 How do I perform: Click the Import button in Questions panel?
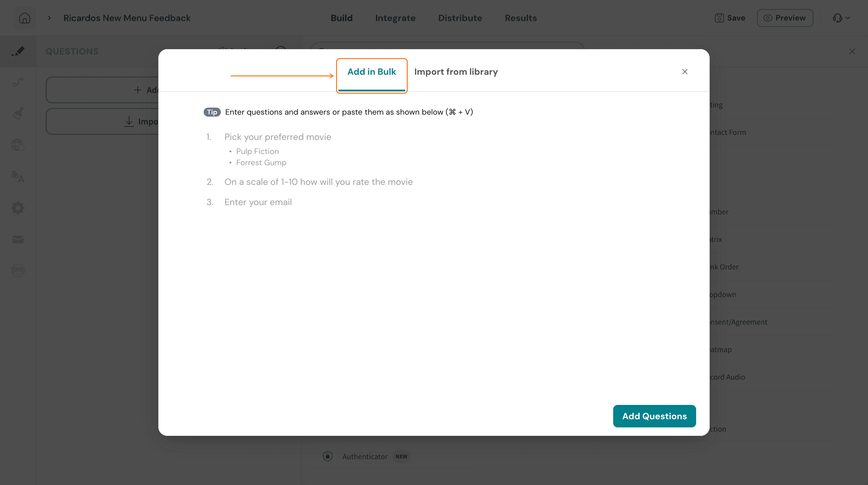[102, 121]
